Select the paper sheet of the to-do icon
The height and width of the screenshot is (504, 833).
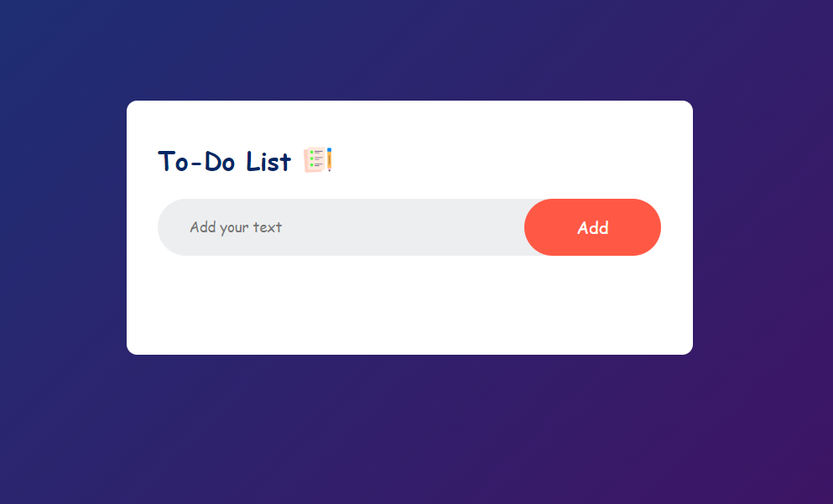(x=315, y=160)
